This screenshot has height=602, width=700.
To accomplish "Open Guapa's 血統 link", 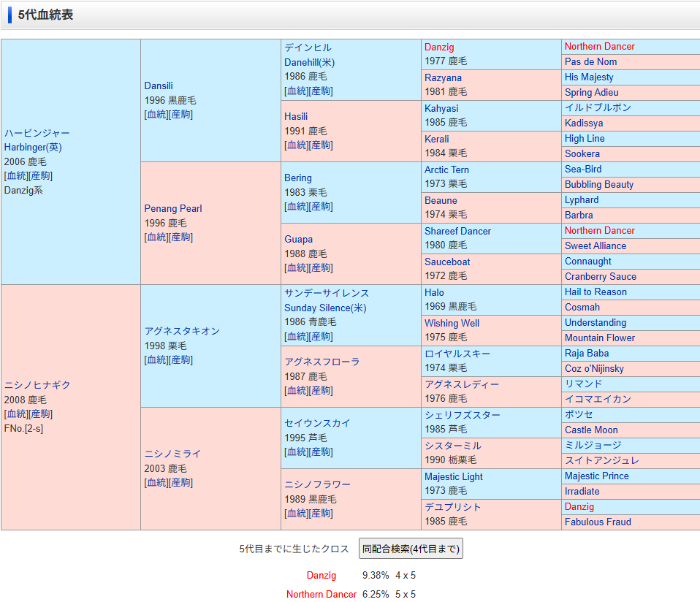I will pyautogui.click(x=297, y=267).
